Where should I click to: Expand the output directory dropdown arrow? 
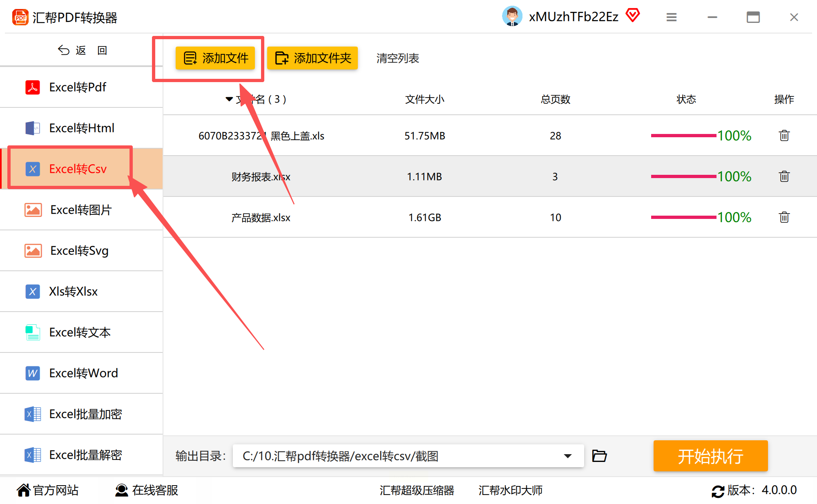tap(567, 456)
